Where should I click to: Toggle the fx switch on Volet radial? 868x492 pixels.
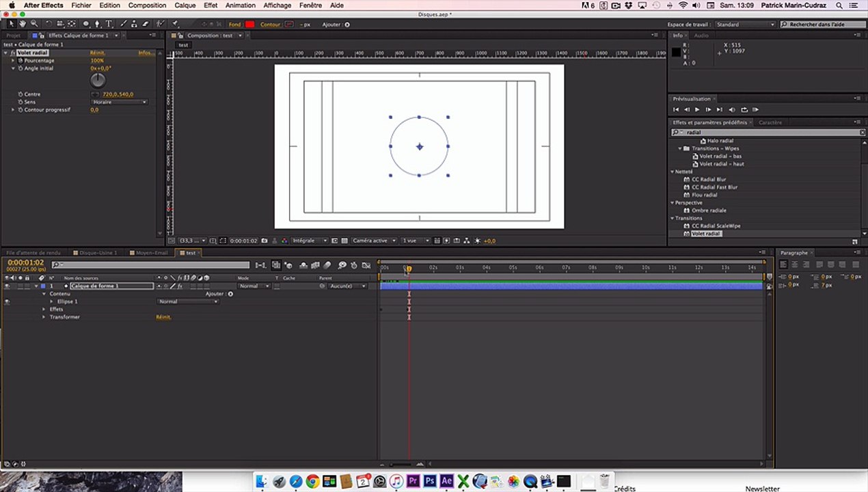[13, 53]
